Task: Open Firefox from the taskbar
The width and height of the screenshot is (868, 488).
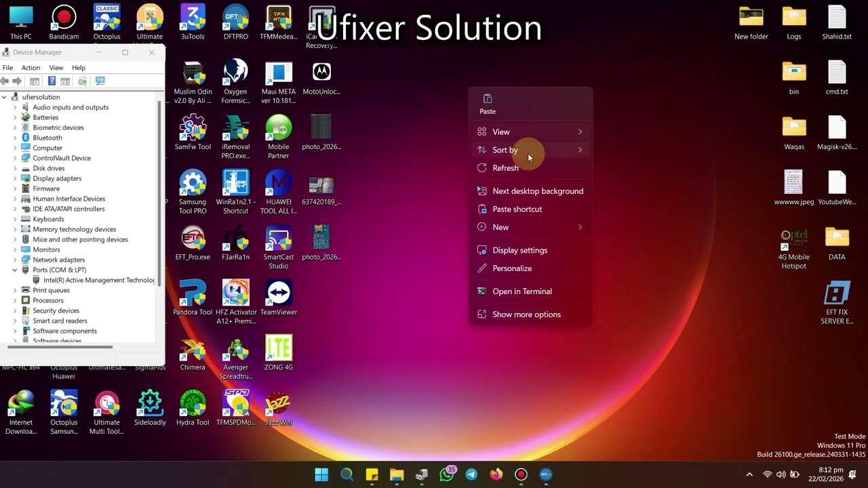Action: coord(496,474)
